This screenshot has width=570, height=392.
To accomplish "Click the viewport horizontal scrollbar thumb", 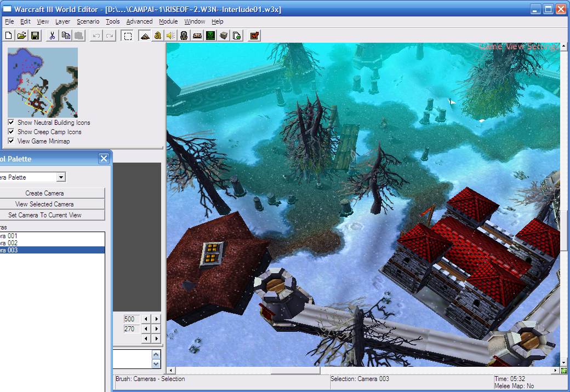I will [x=295, y=371].
